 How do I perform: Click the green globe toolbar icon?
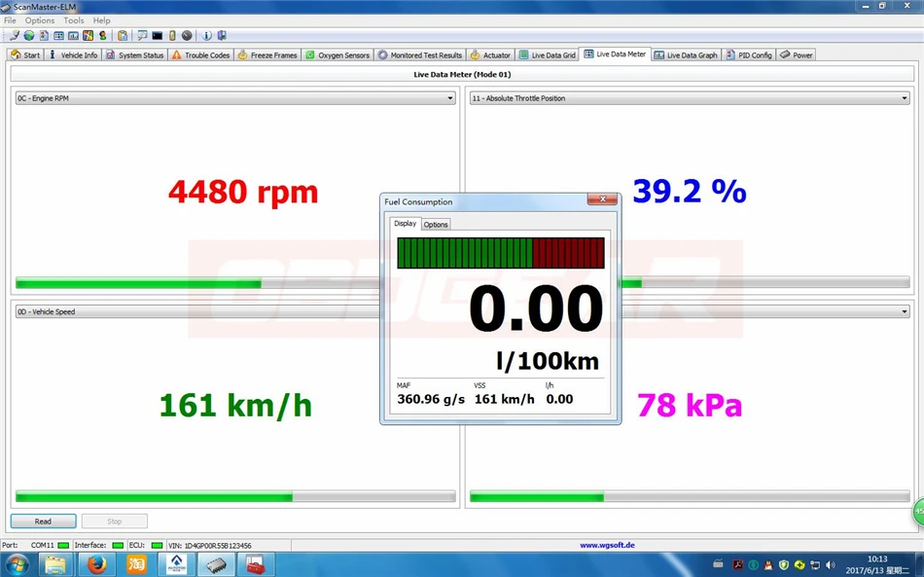(29, 36)
